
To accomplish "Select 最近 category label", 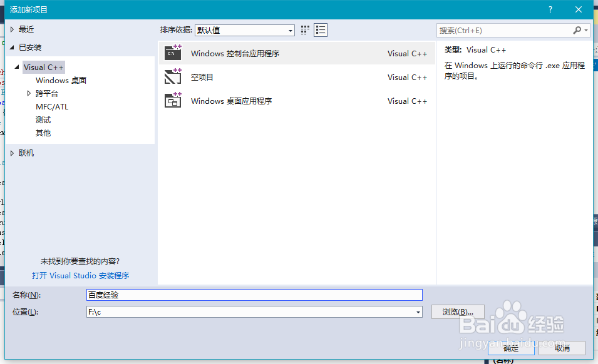I will 26,29.
